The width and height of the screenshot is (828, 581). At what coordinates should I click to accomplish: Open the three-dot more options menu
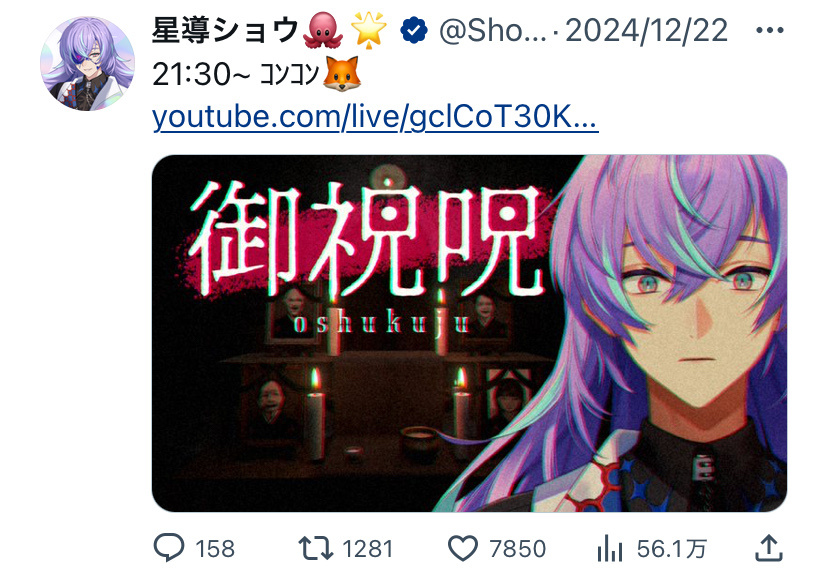tap(770, 30)
